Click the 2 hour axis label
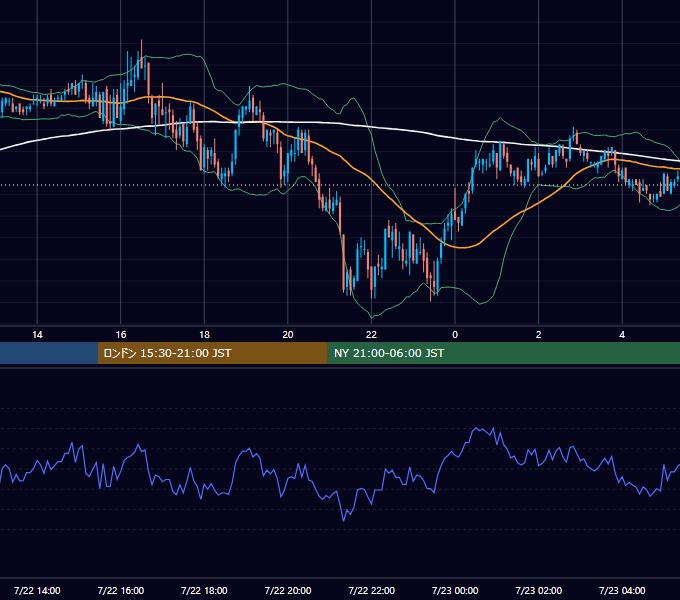This screenshot has height=600, width=680. (539, 335)
